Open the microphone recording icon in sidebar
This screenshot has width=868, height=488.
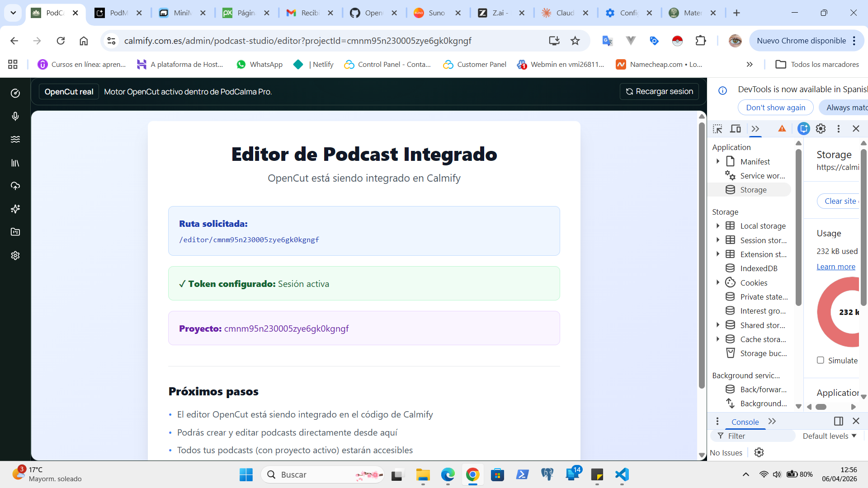tap(15, 116)
